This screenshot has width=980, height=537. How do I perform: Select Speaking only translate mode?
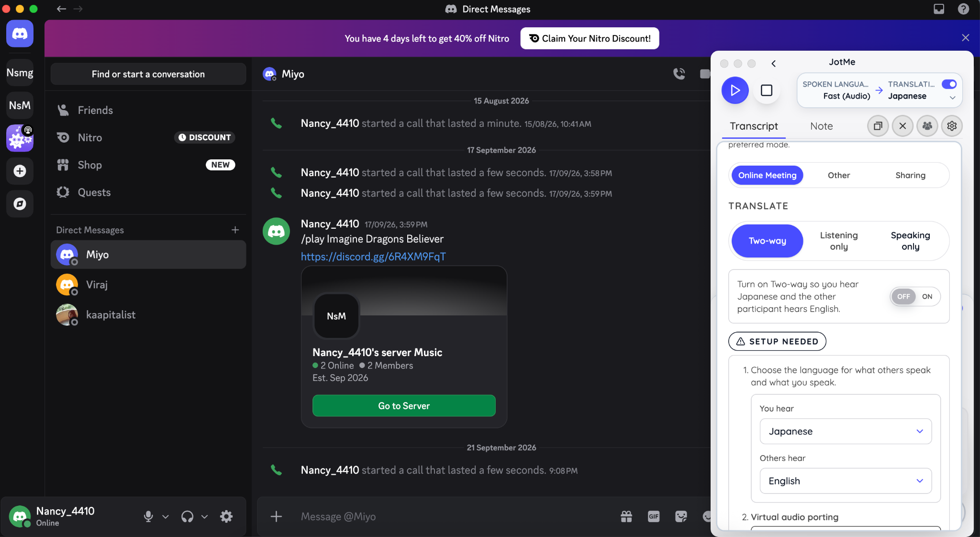click(x=910, y=241)
